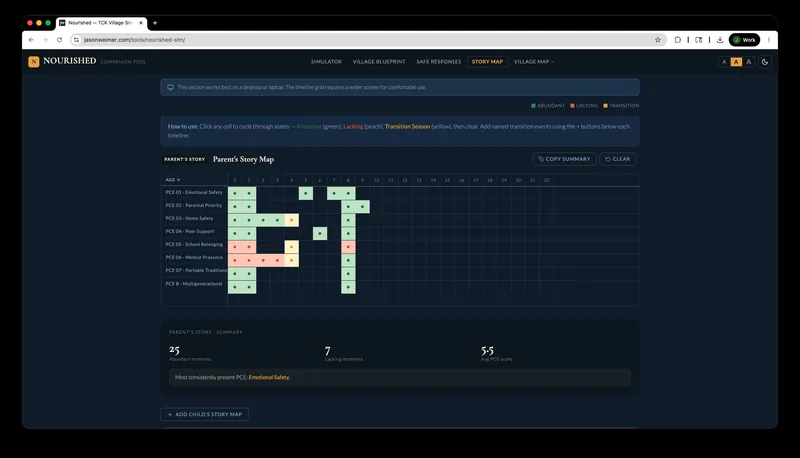This screenshot has width=800, height=458.
Task: Click the 'Parent's Story' badge label
Action: click(185, 159)
